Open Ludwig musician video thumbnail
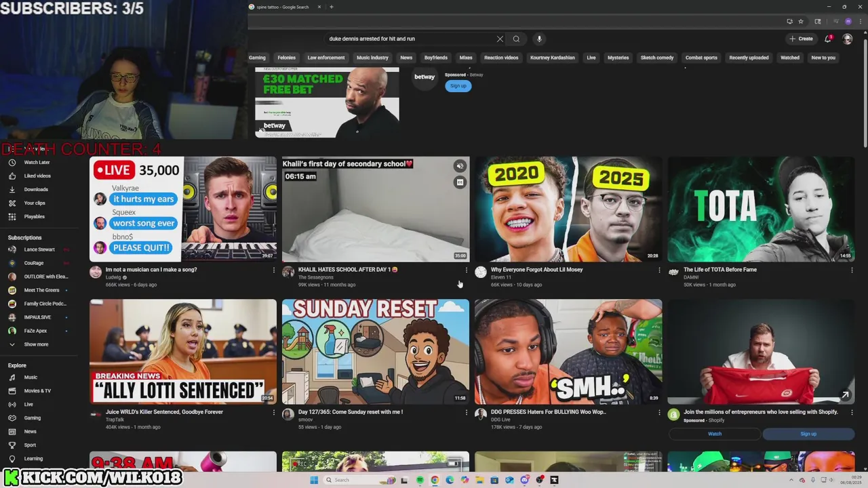The height and width of the screenshot is (488, 868). point(183,209)
